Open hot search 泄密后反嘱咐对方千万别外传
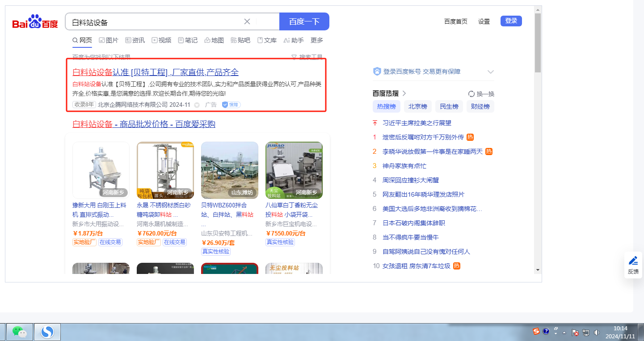Viewport: 644px width, 341px height. point(423,137)
